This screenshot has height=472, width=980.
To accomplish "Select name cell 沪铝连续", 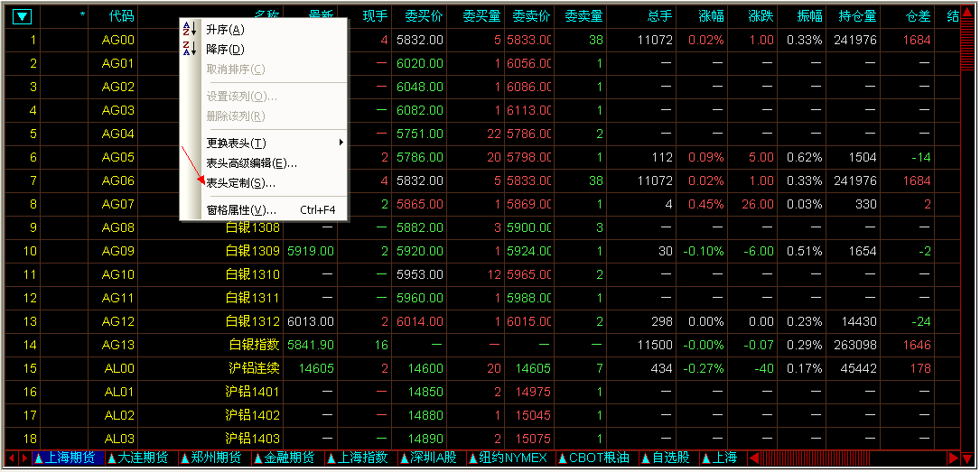I will pos(255,368).
